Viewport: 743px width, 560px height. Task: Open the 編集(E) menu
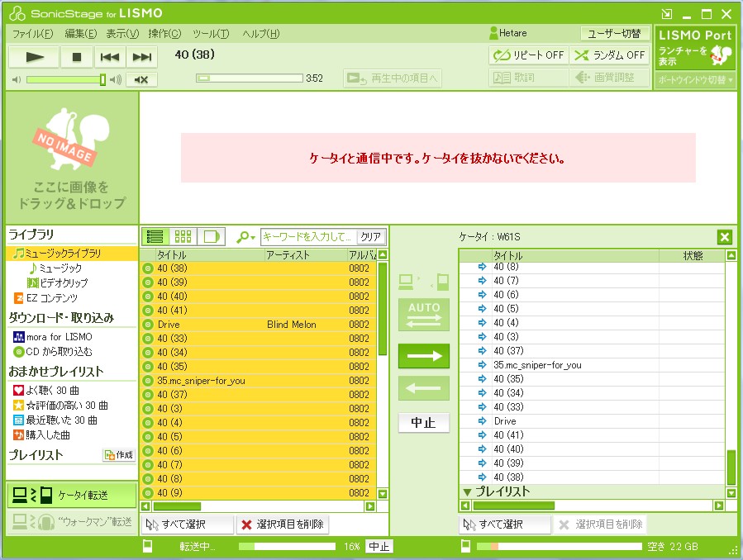click(x=80, y=34)
